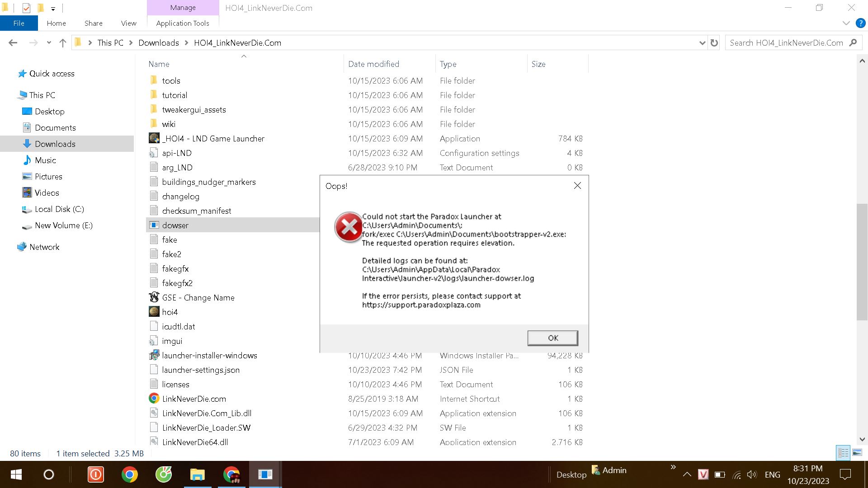
Task: Select the tools folder icon
Action: (154, 80)
